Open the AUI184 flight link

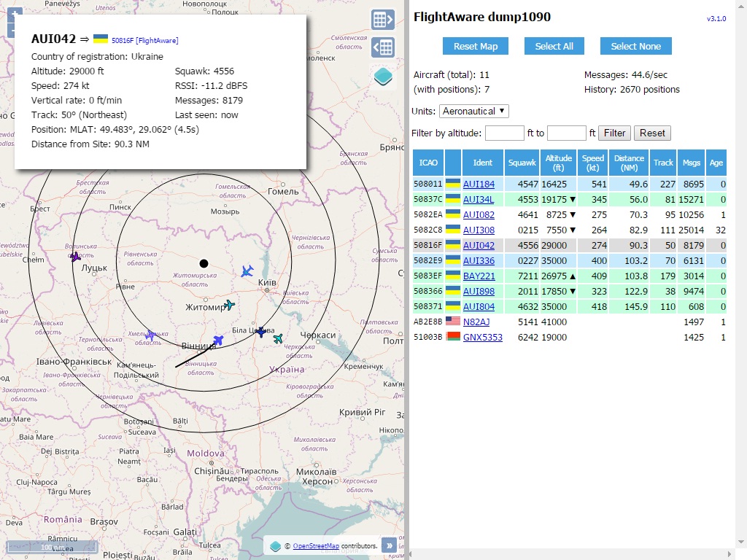point(479,184)
